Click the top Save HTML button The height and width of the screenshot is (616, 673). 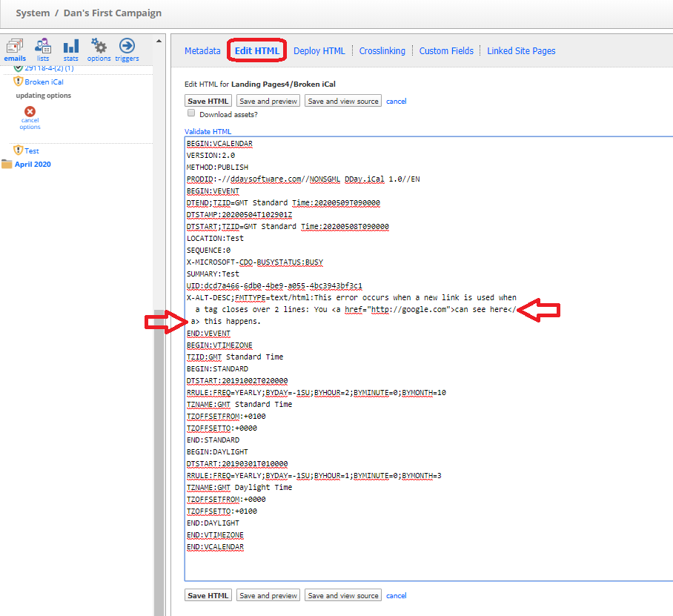pyautogui.click(x=208, y=101)
